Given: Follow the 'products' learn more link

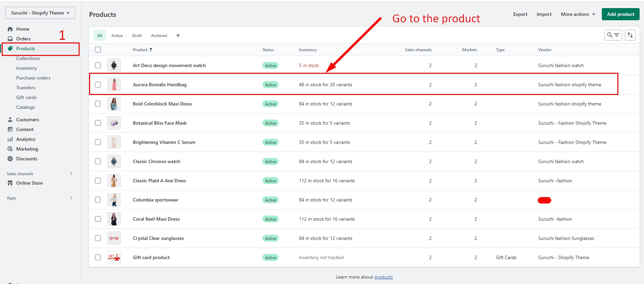Looking at the screenshot, I should click(x=383, y=277).
